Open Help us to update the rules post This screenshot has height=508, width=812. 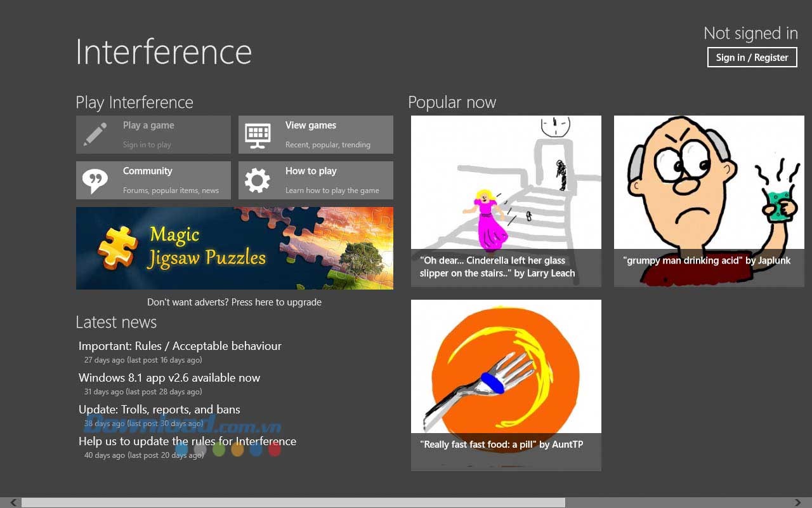coord(187,441)
